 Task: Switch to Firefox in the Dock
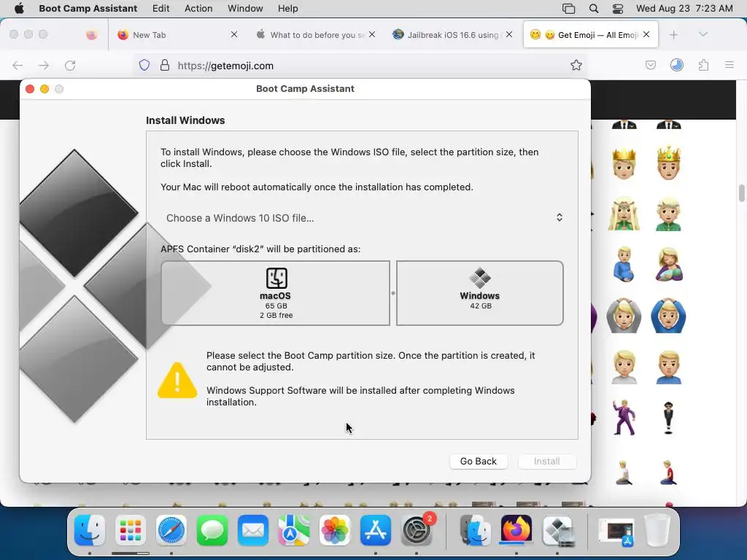[516, 529]
